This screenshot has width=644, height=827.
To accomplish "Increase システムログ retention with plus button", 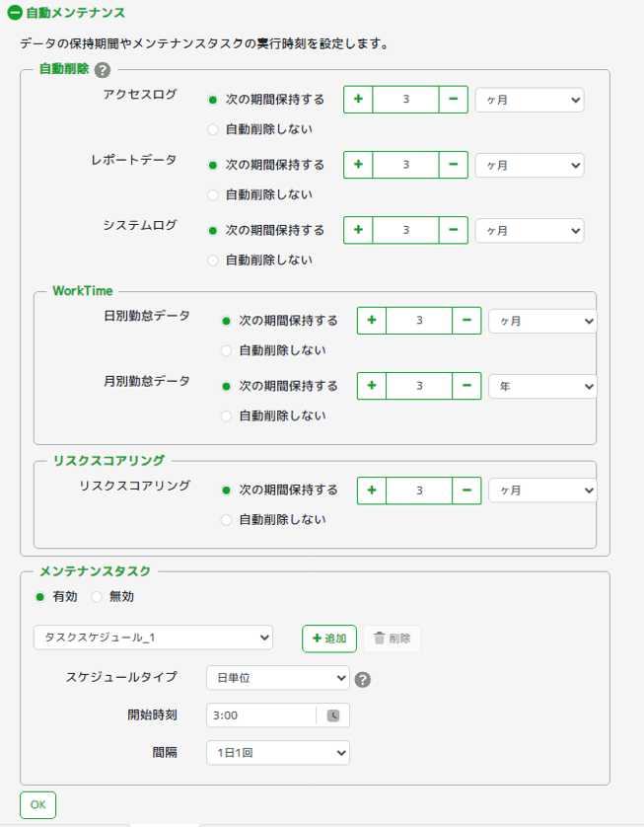I will [358, 230].
